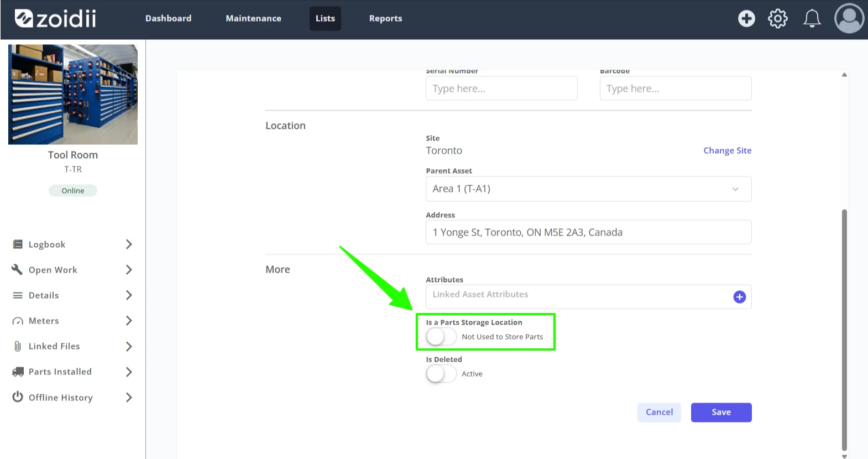Click the Not Used to Store Parts label
The image size is (868, 459).
(x=502, y=337)
